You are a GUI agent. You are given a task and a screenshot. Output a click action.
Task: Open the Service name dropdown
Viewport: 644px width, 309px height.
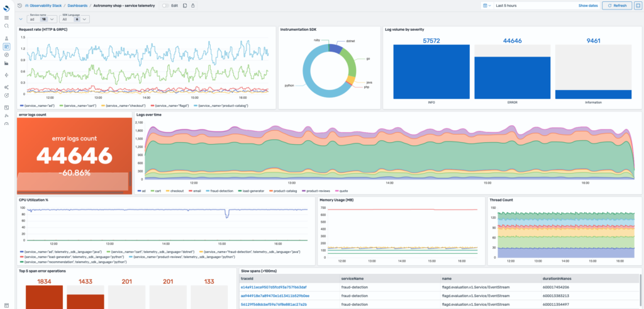[x=42, y=19]
